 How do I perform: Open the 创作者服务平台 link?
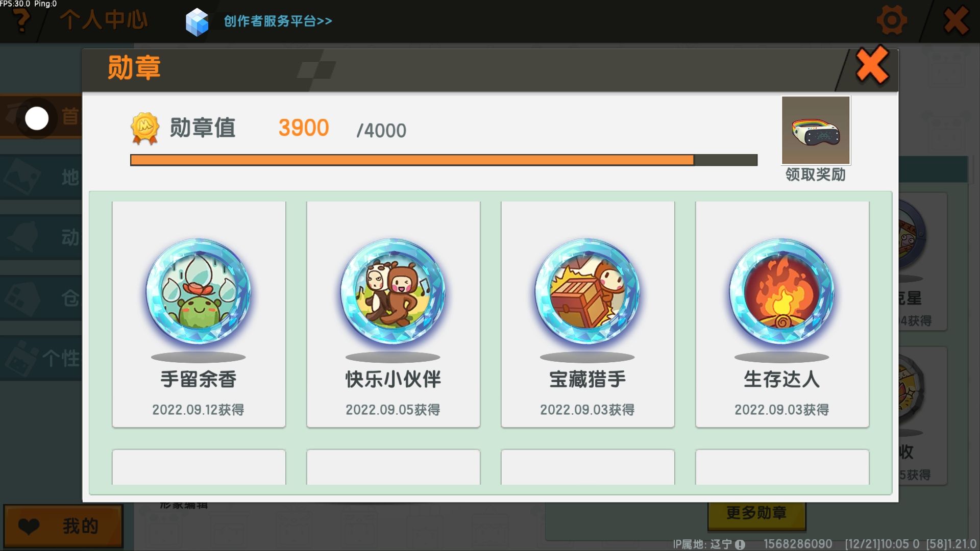point(278,21)
